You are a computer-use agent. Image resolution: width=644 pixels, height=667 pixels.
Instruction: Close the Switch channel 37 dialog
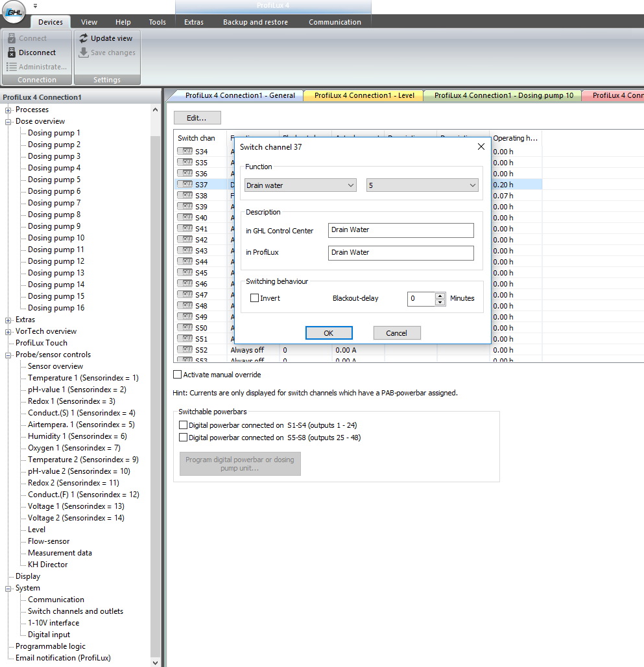coord(481,146)
